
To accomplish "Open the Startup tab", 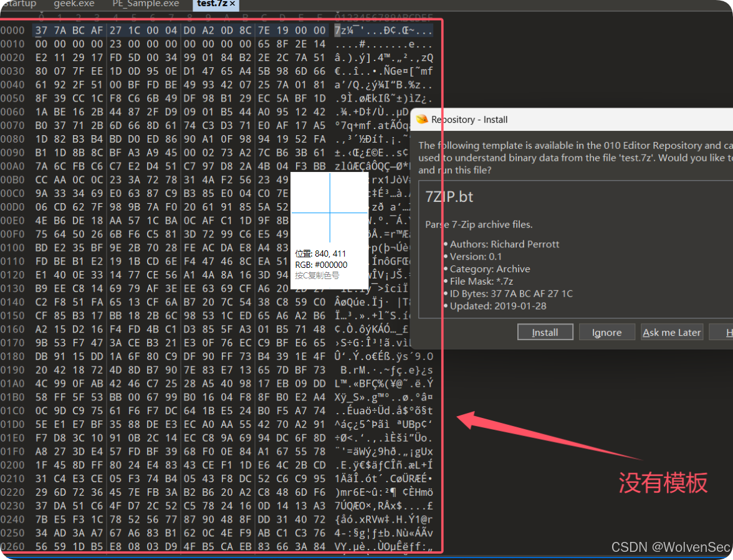I will (18, 4).
